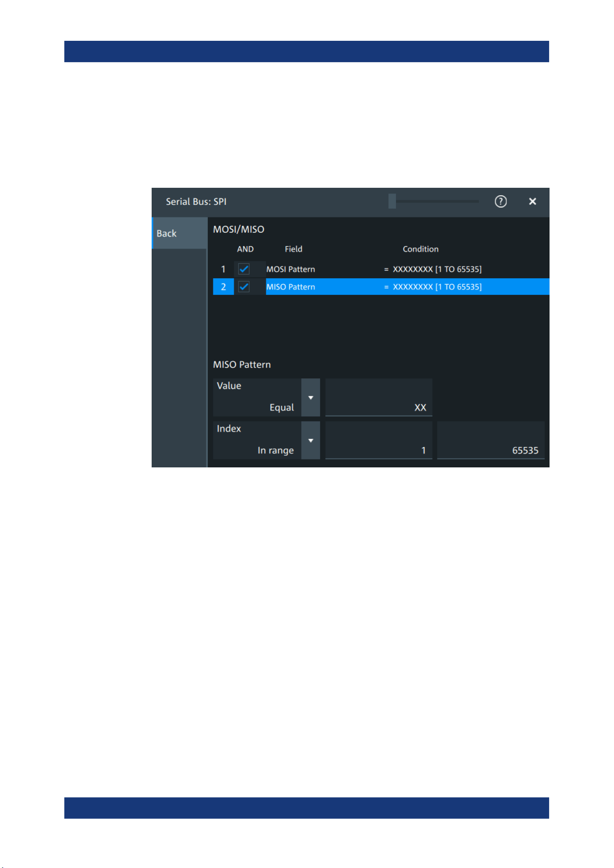Click row number 2 in table
The height and width of the screenshot is (868, 614).
(x=223, y=287)
